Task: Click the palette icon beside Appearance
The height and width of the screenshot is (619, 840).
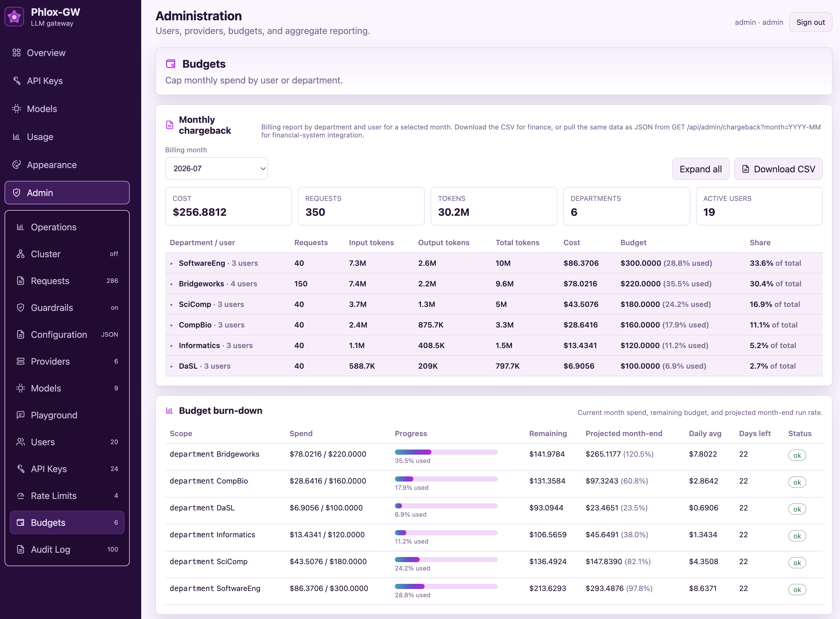Action: [x=17, y=165]
